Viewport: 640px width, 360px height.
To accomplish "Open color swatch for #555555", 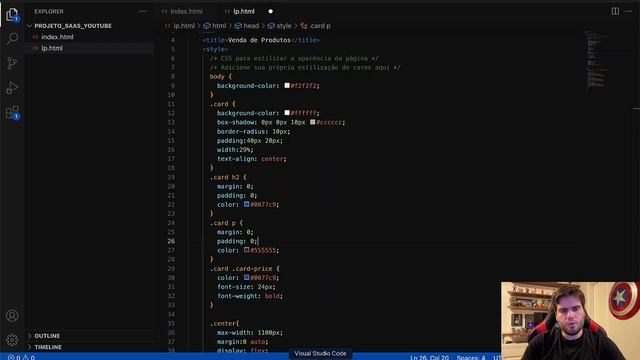I will 247,250.
